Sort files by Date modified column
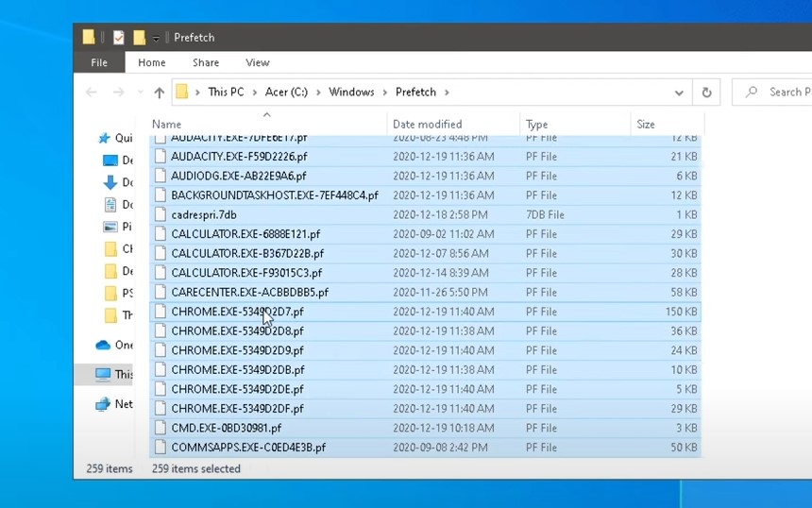 pos(427,124)
